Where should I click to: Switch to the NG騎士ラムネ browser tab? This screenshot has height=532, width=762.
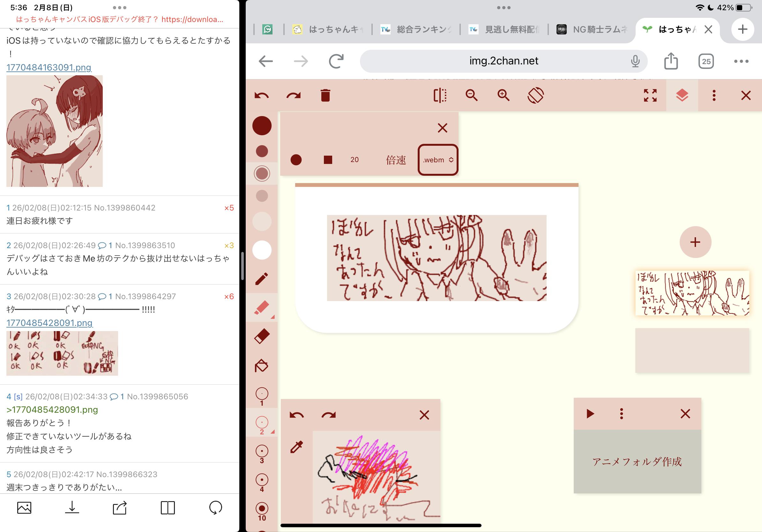pyautogui.click(x=593, y=30)
